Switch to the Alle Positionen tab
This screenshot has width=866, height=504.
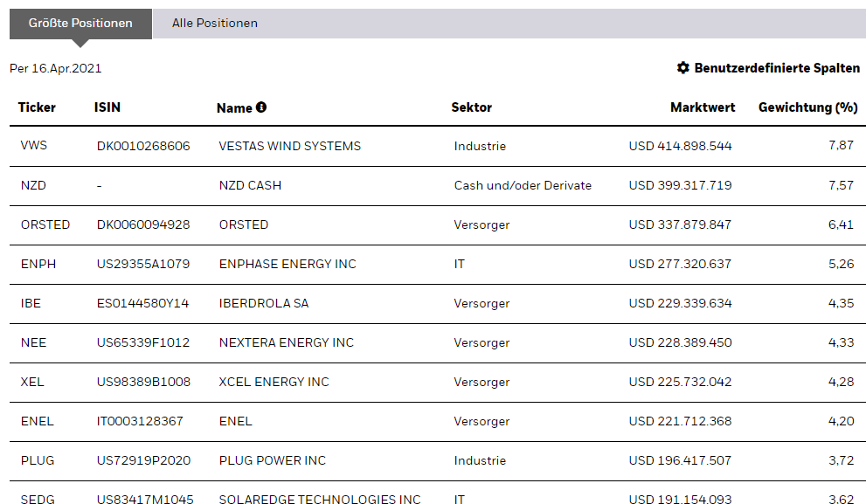coord(215,24)
